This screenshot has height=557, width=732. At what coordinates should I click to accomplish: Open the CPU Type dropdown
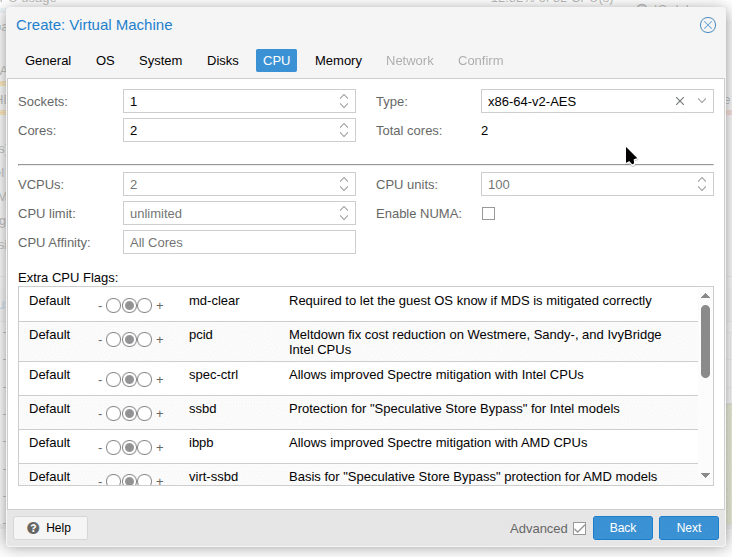coord(702,101)
